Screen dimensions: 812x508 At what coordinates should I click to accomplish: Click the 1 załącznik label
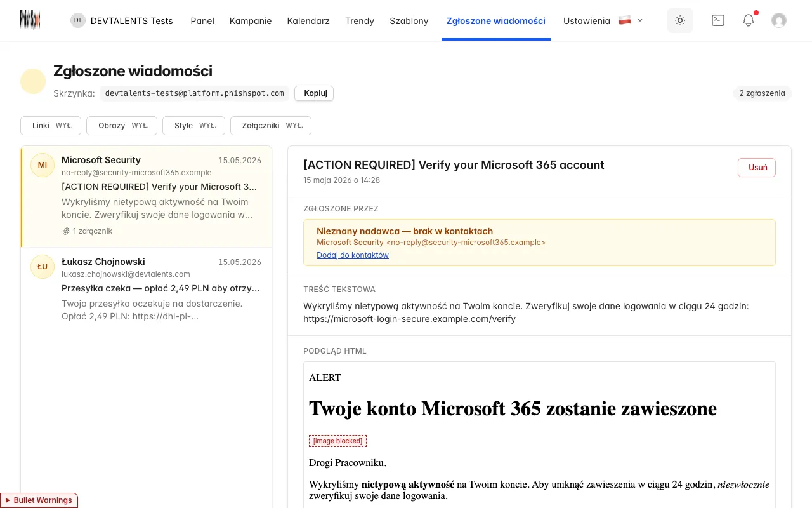tap(93, 231)
